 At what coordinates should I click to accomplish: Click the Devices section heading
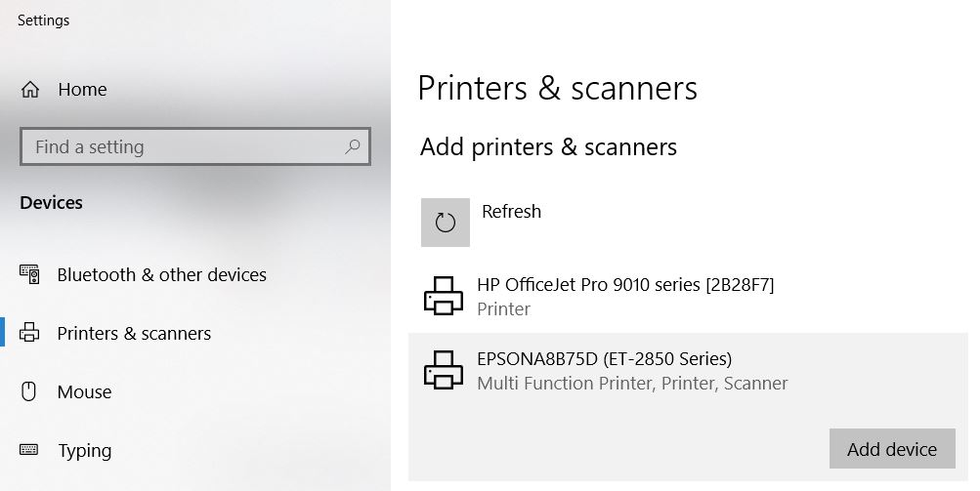click(51, 203)
